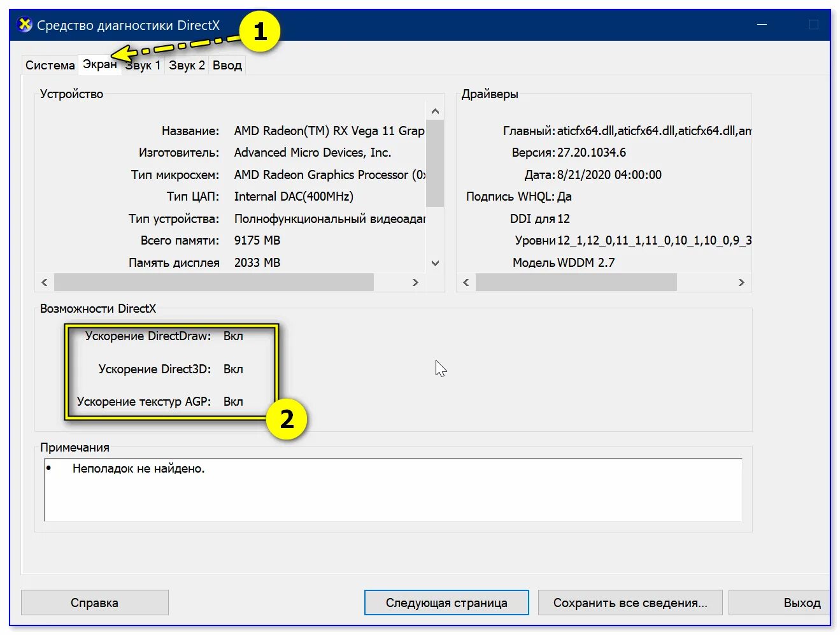
Task: Select the text 'Неполадок не найдено.'
Action: [x=138, y=469]
